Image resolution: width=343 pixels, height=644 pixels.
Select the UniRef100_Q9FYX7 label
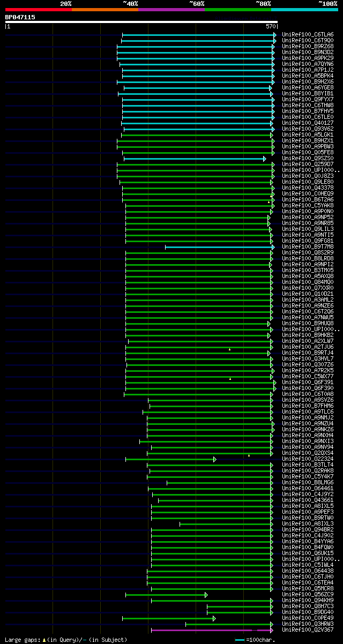pos(308,99)
